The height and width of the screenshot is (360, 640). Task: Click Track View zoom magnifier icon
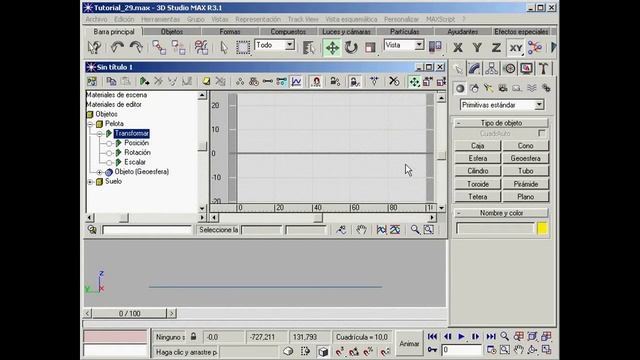click(415, 230)
